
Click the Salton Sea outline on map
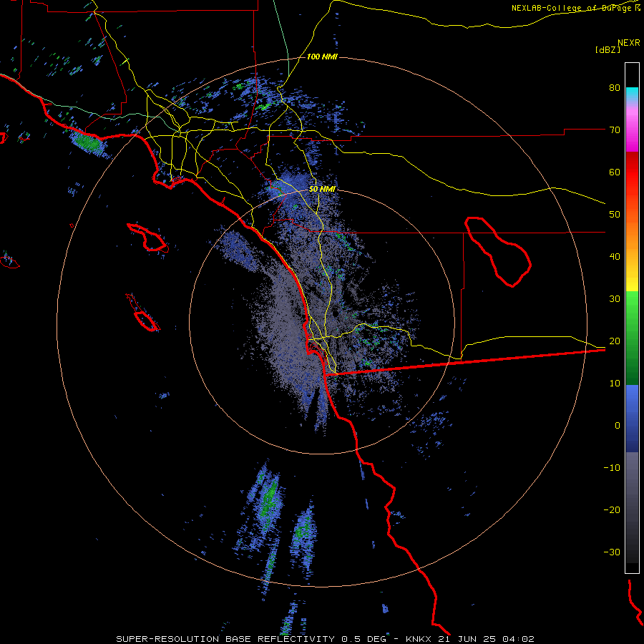pyautogui.click(x=498, y=251)
